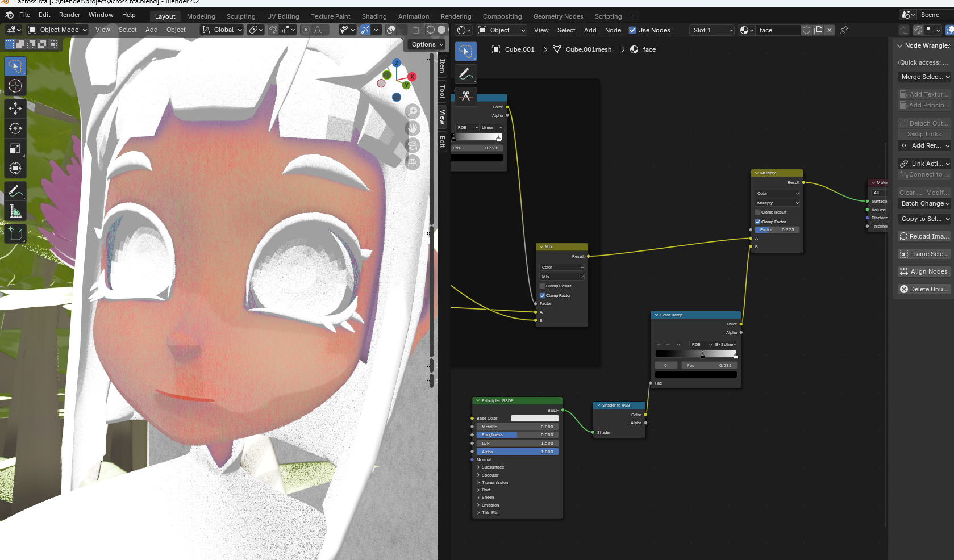Viewport: 954px width, 560px height.
Task: Select the Cursor tool in viewport toolbar
Action: pyautogui.click(x=15, y=86)
